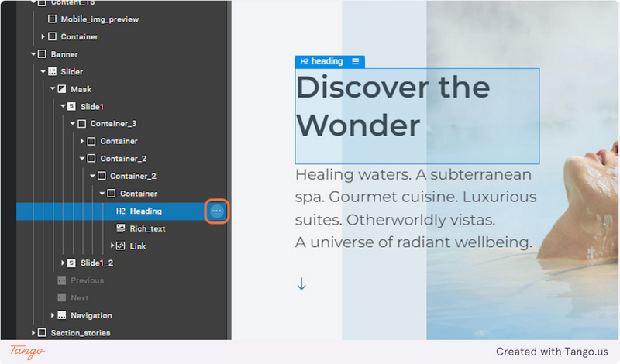This screenshot has height=364, width=620.
Task: Collapse the Banner tree node
Action: tap(33, 54)
